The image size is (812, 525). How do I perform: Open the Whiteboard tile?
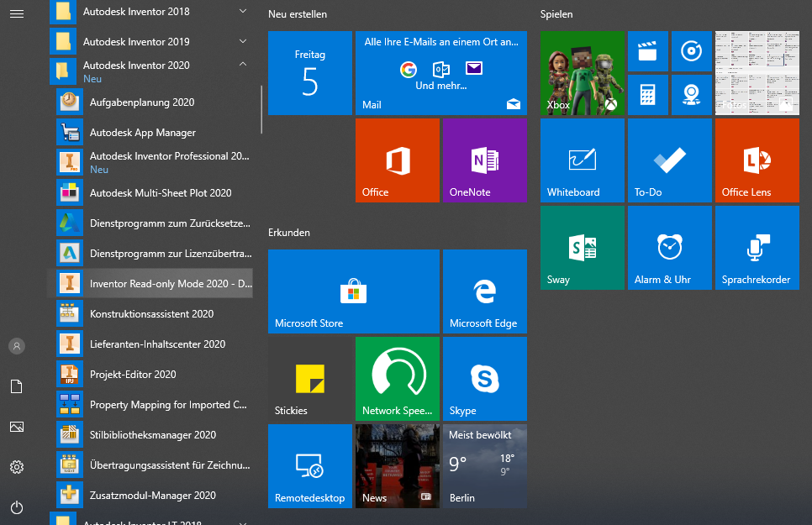[582, 160]
